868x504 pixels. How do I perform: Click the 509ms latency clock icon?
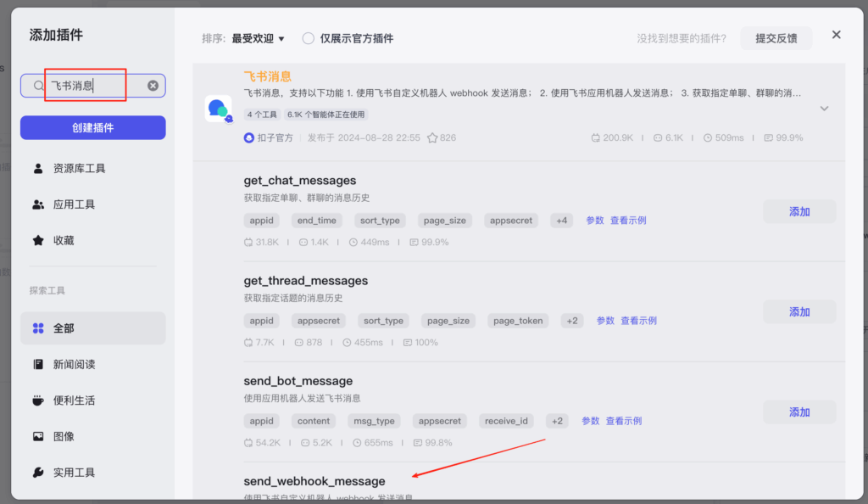pos(708,138)
